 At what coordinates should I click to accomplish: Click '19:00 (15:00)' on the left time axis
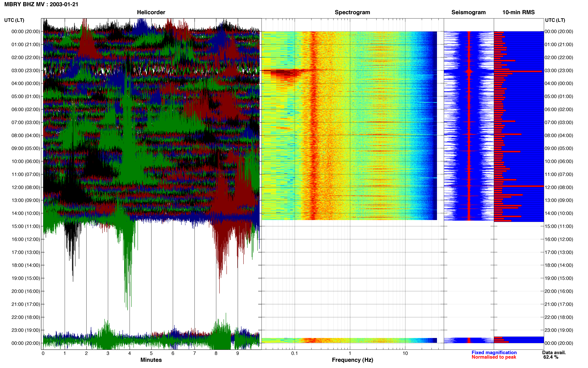26,278
